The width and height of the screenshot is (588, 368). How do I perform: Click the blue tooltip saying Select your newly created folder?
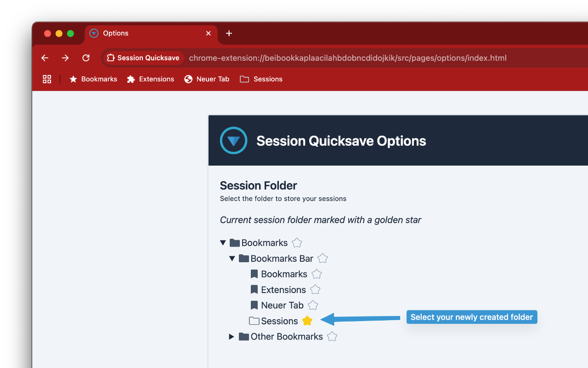pos(471,316)
